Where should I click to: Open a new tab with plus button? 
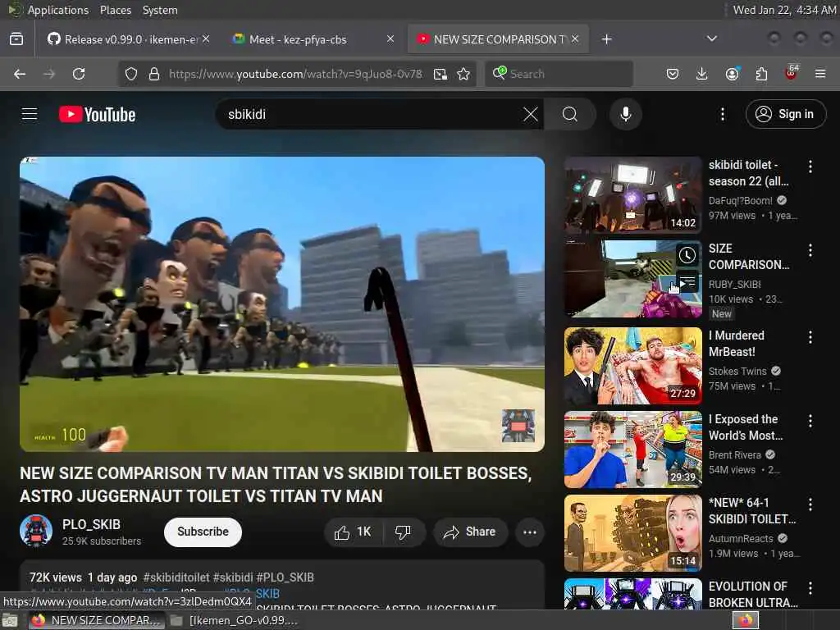click(x=606, y=39)
